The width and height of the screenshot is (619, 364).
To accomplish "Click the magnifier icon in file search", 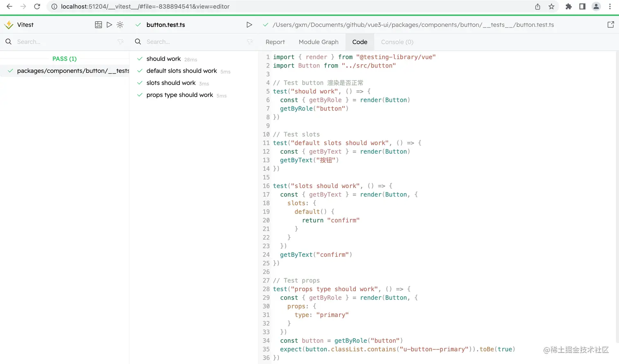I will tap(9, 42).
